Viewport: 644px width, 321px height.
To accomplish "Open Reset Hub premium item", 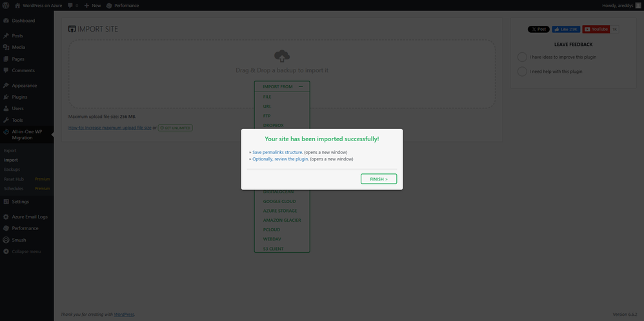I will (x=26, y=179).
